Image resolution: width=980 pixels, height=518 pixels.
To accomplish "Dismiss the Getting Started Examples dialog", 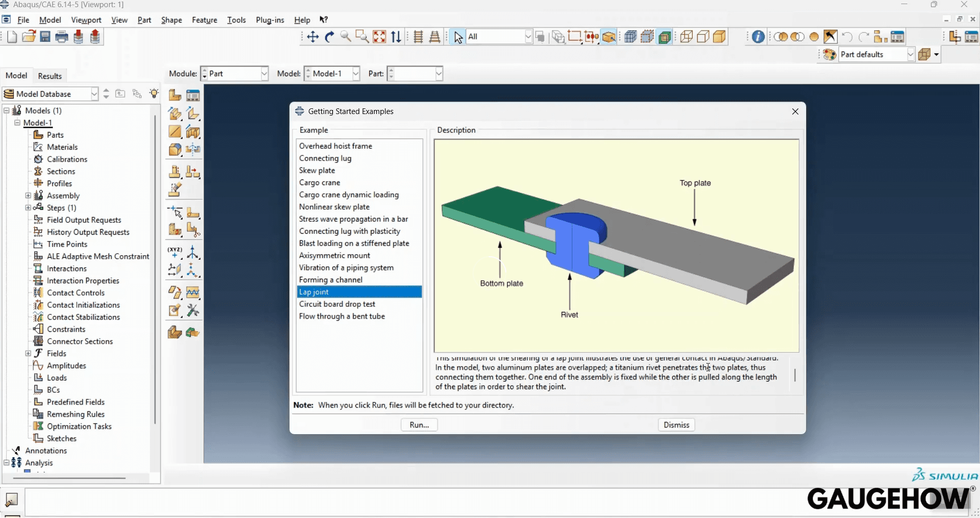I will tap(676, 424).
